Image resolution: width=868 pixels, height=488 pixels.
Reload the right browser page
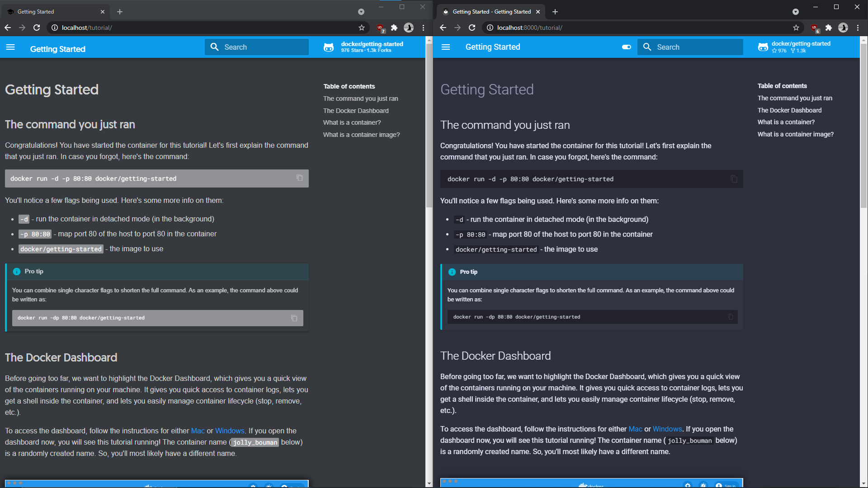pos(472,28)
